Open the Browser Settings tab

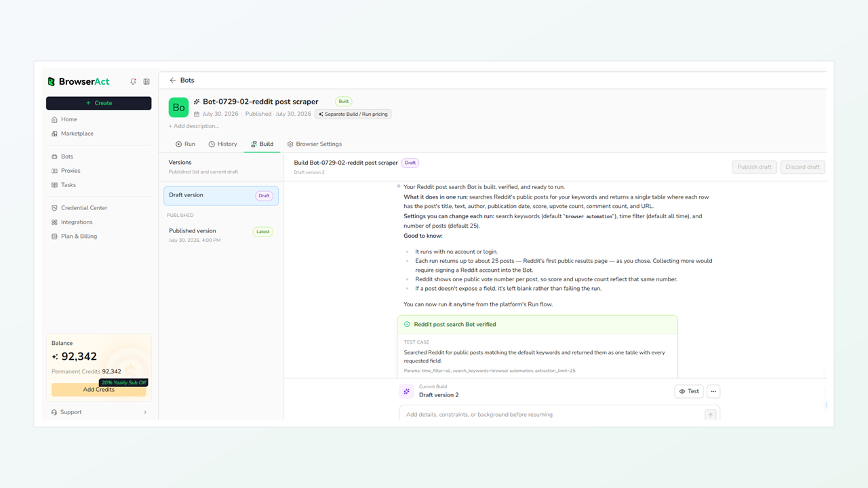(x=314, y=144)
